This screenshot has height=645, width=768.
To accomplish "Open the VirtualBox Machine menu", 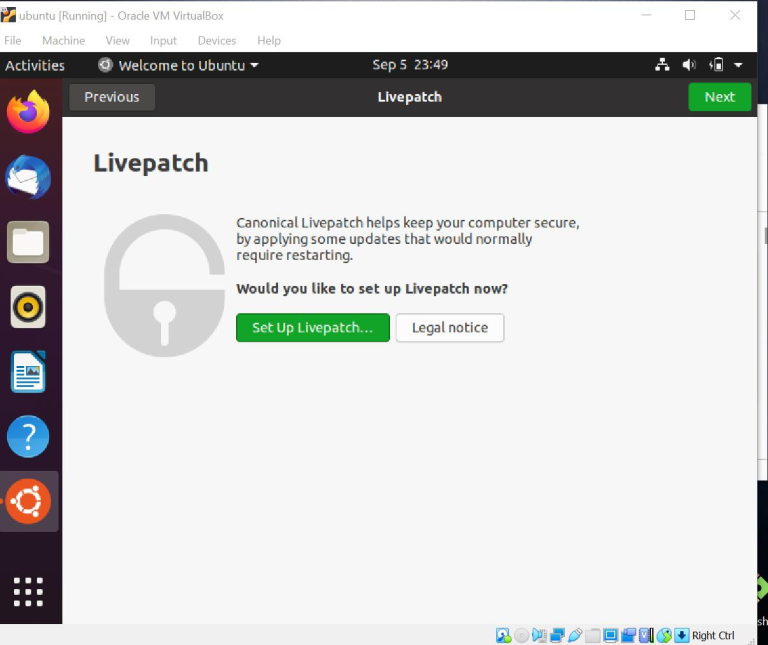I will click(x=63, y=40).
